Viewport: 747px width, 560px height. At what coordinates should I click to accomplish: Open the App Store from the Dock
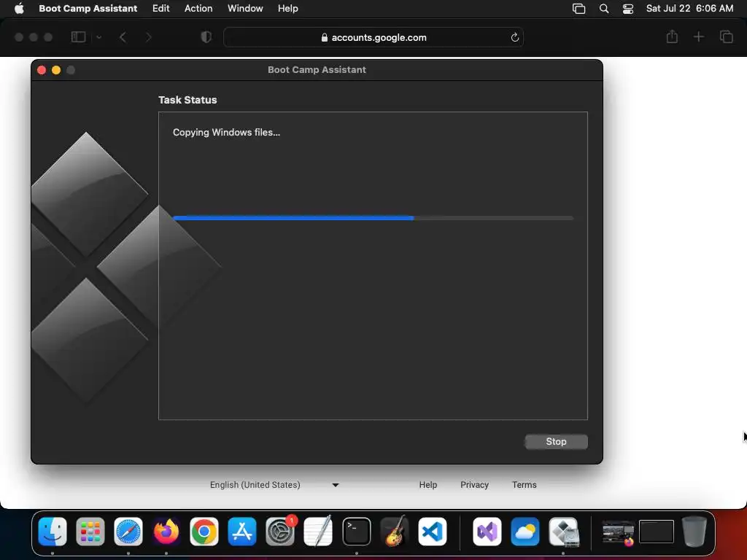(x=242, y=532)
